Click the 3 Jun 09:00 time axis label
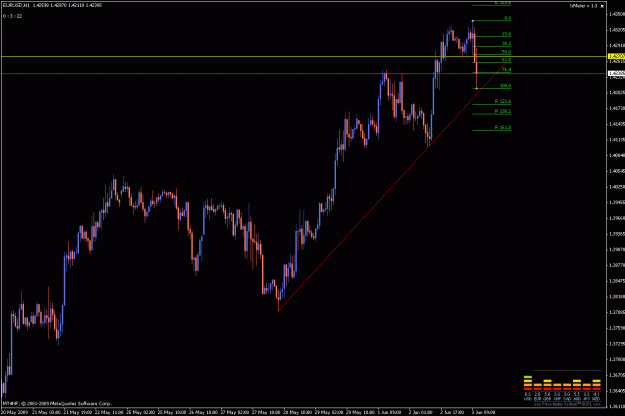Viewport: 625px width, 416px height. pos(483,412)
